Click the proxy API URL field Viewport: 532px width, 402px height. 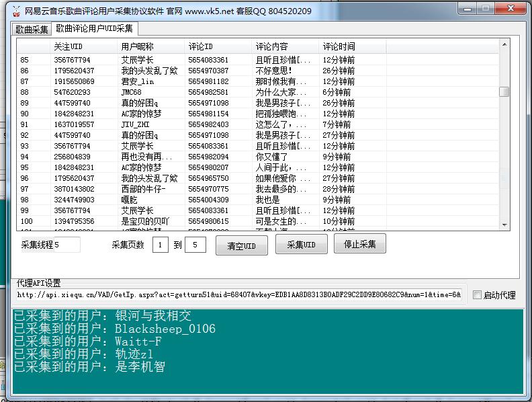pyautogui.click(x=238, y=295)
